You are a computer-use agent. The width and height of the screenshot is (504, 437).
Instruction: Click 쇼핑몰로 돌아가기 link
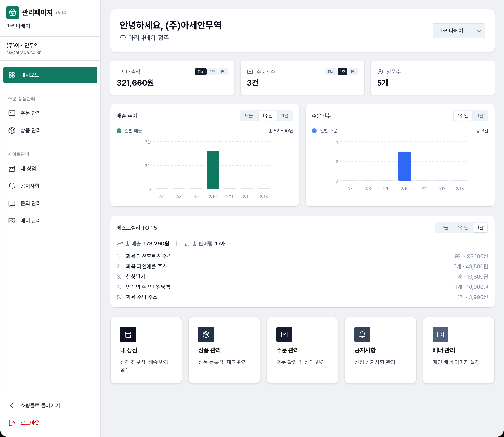click(x=50, y=405)
